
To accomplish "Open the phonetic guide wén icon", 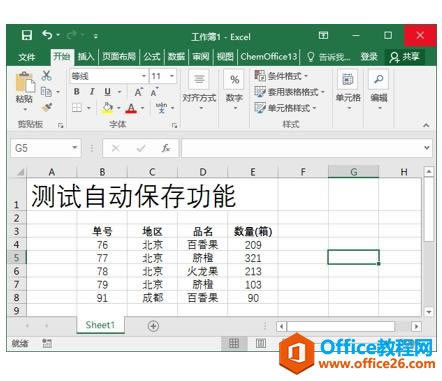I will 162,108.
